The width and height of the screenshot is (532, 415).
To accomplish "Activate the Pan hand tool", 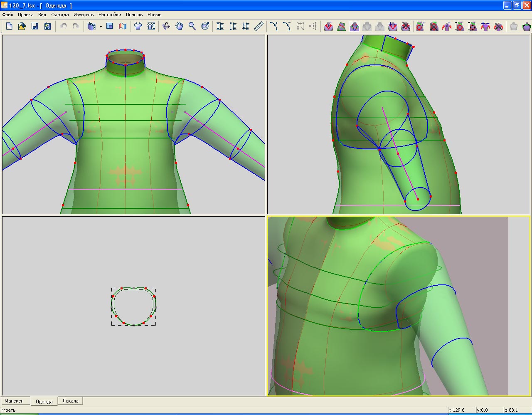I will 179,26.
